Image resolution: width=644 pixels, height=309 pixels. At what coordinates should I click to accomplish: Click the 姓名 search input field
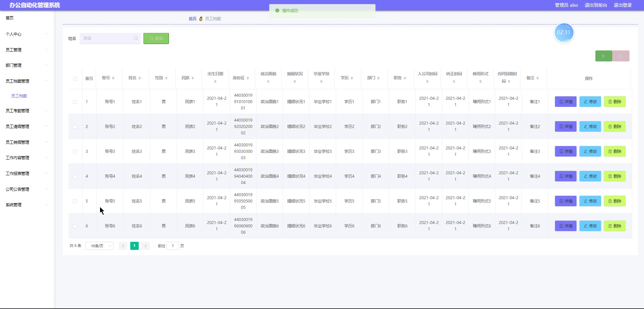coord(110,38)
